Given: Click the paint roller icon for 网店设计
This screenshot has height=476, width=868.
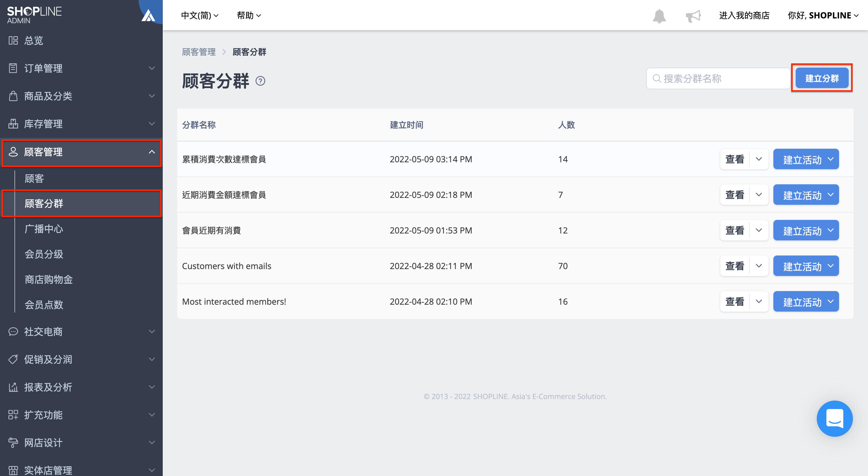Looking at the screenshot, I should pyautogui.click(x=13, y=442).
